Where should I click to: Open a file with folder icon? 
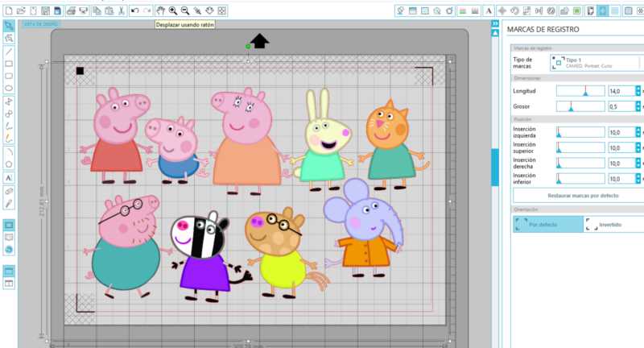(21, 10)
